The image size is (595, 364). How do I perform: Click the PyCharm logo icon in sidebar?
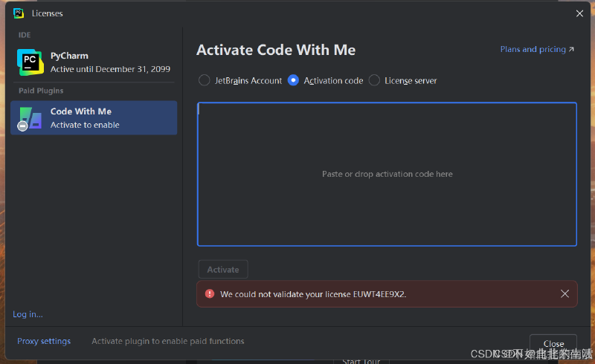point(30,62)
